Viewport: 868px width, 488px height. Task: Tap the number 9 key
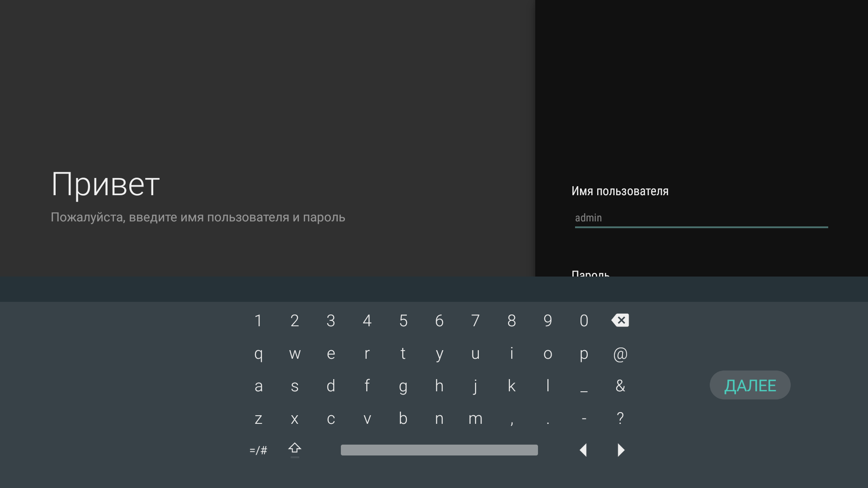pyautogui.click(x=548, y=321)
